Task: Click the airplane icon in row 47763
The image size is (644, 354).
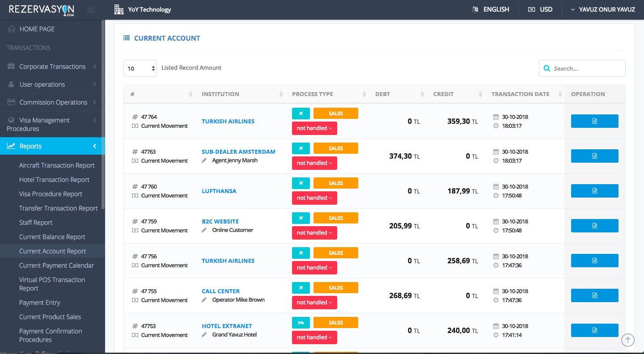Action: [301, 148]
